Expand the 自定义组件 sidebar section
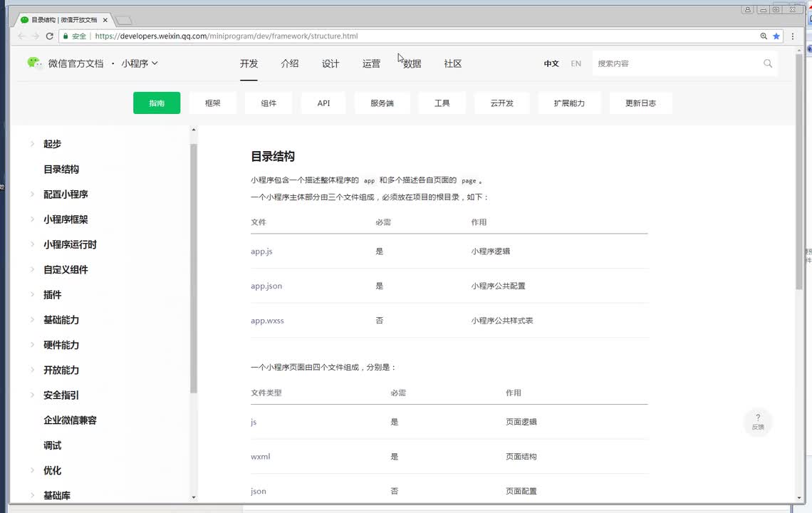 coord(32,269)
